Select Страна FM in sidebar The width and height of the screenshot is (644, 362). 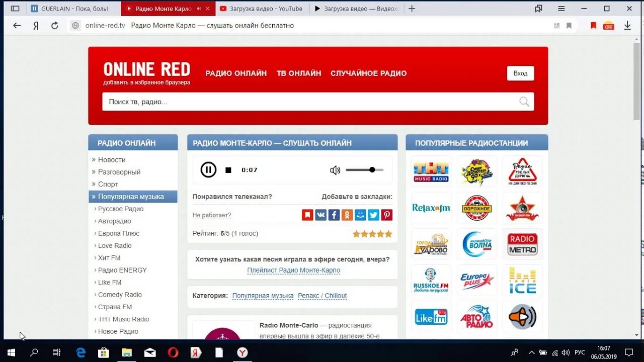click(x=115, y=307)
